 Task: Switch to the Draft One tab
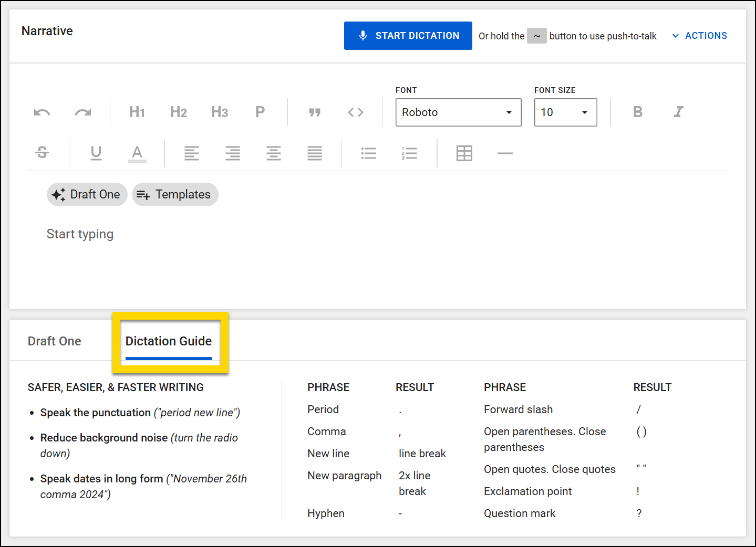(54, 341)
